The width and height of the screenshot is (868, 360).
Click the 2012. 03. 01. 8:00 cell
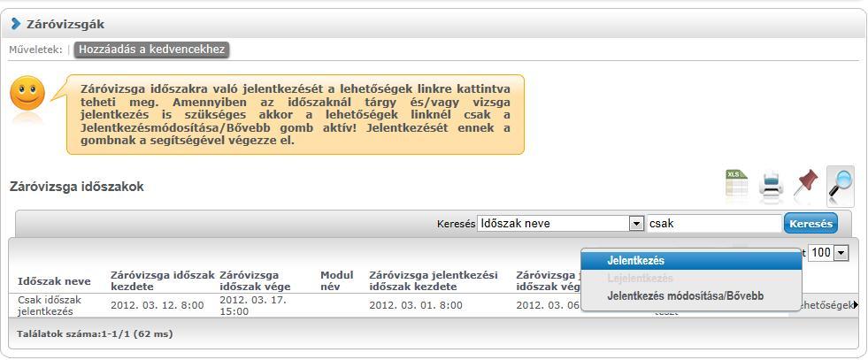tap(416, 305)
